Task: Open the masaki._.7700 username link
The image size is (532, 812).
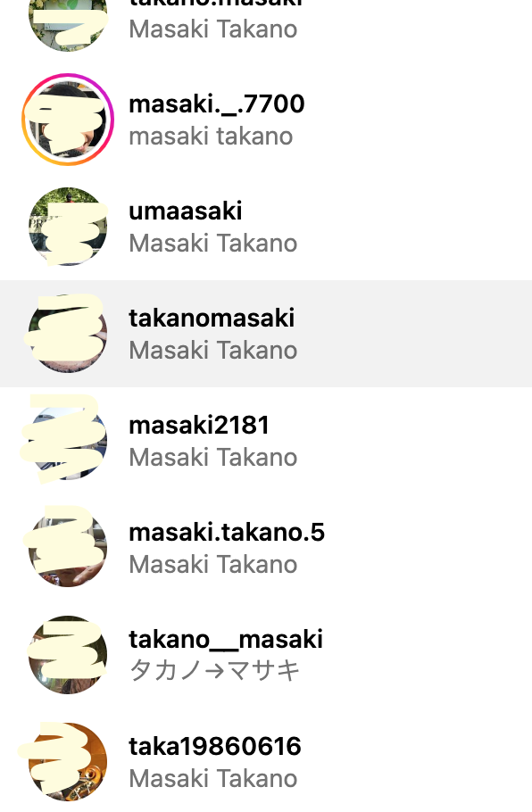Action: pos(217,104)
